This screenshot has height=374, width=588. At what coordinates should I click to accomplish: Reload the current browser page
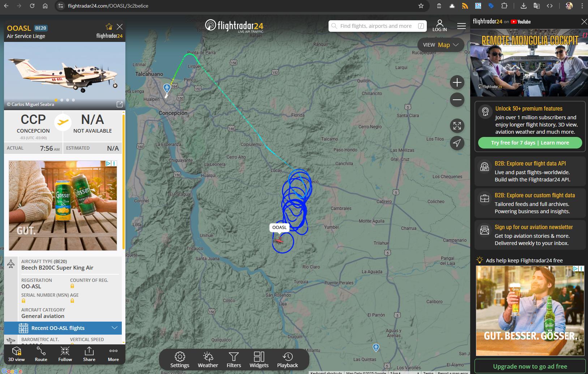(32, 6)
